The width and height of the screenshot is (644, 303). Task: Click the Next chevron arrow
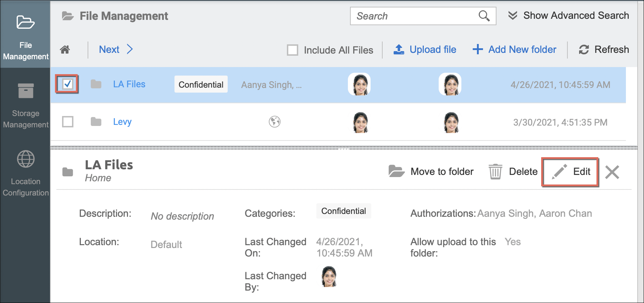[x=130, y=49]
